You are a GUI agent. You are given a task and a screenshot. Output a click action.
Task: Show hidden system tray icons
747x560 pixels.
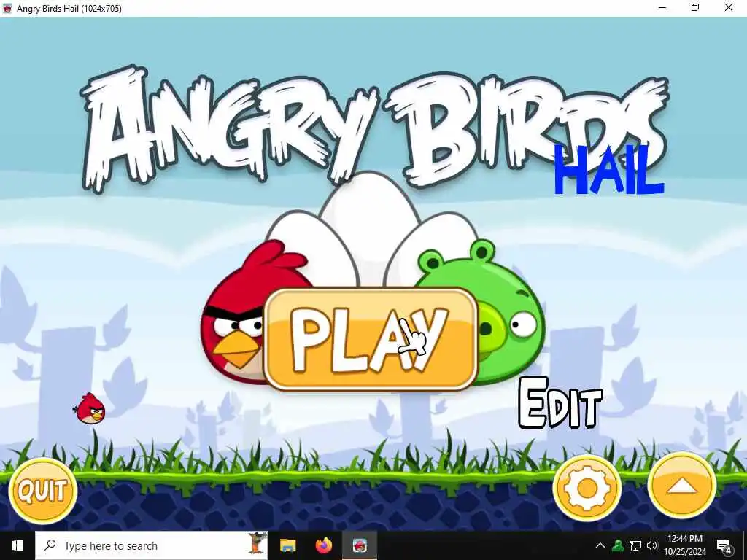600,545
